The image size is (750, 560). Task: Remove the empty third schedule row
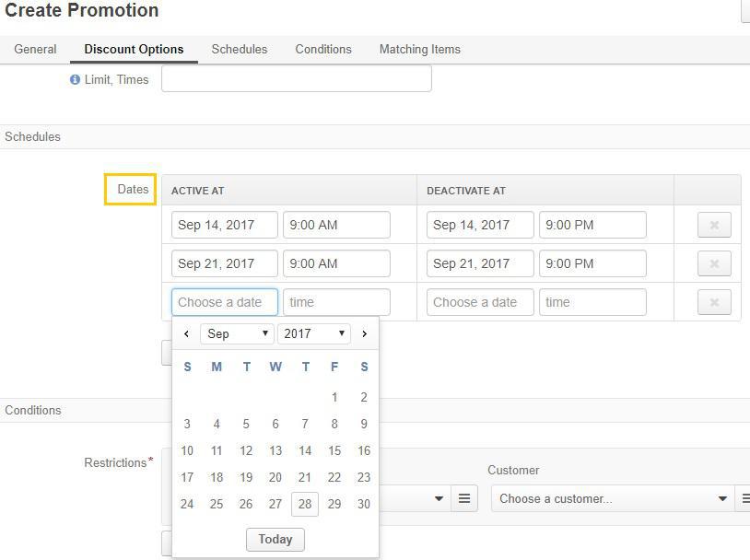click(x=714, y=302)
